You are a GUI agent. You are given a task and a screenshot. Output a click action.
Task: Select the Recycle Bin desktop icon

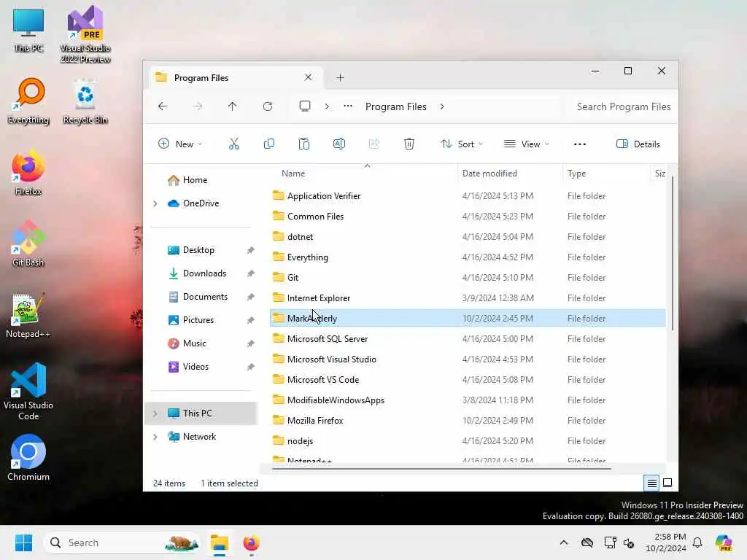pyautogui.click(x=85, y=101)
